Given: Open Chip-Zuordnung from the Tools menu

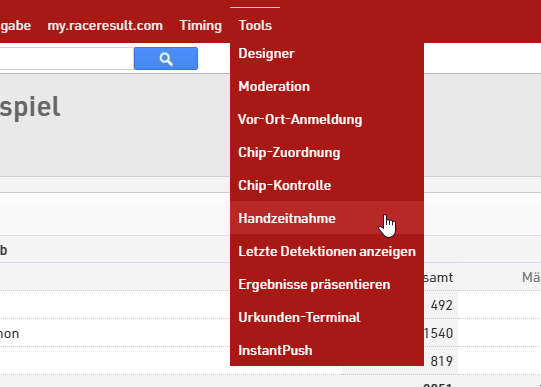Looking at the screenshot, I should tap(327, 152).
